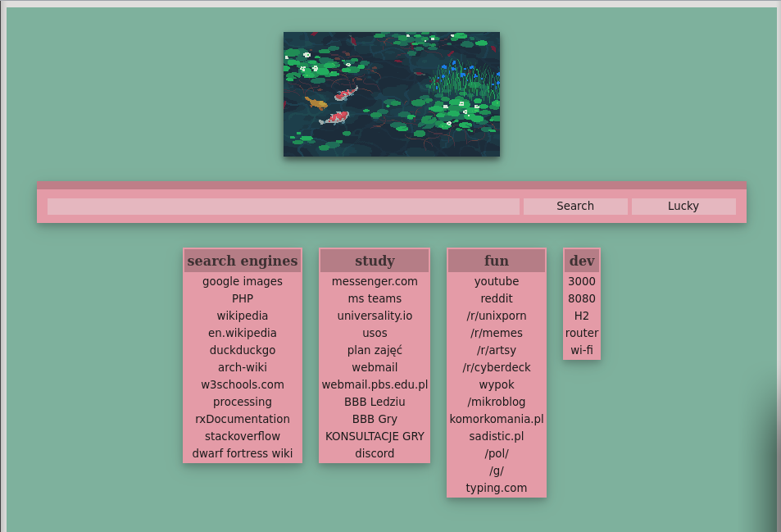Open the wi-fi link under dev
Image resolution: width=781 pixels, height=532 pixels.
click(581, 350)
